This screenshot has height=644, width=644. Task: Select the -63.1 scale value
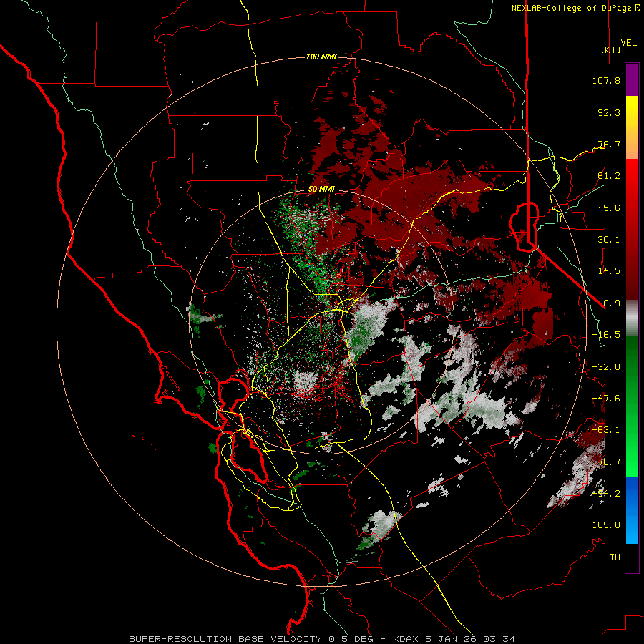tap(606, 430)
